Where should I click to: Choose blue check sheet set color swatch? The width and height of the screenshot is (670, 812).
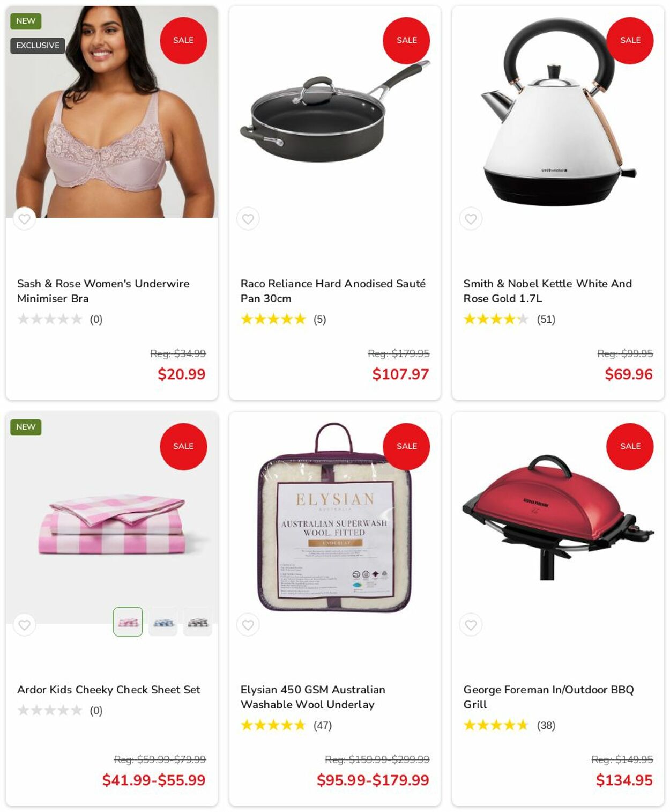point(163,622)
